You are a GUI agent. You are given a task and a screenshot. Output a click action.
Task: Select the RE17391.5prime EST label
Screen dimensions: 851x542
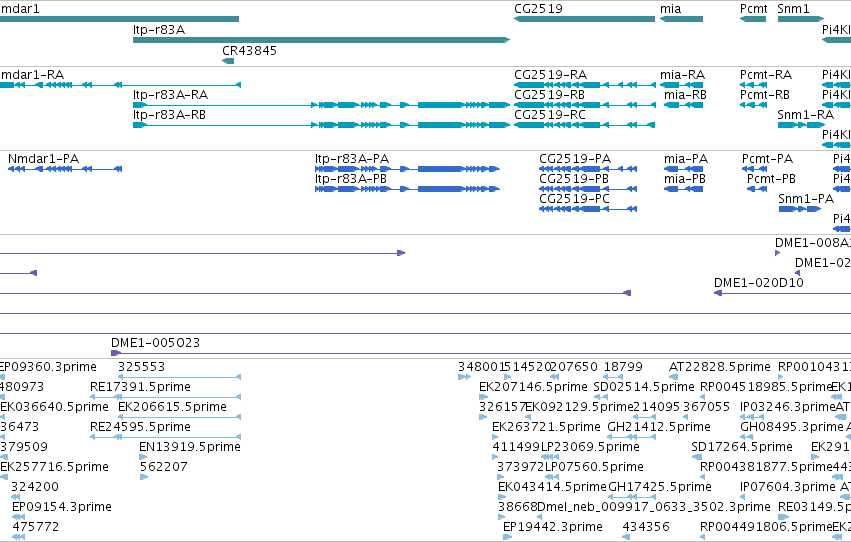[140, 387]
